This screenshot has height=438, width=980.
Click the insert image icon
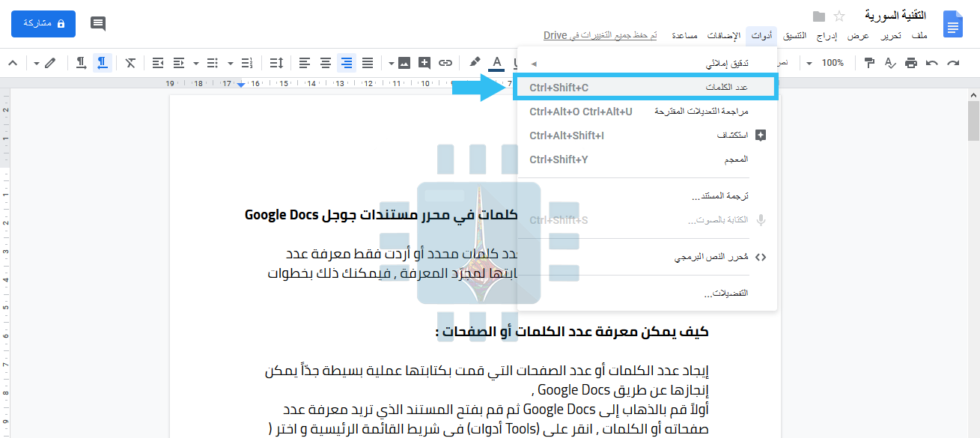pos(404,63)
